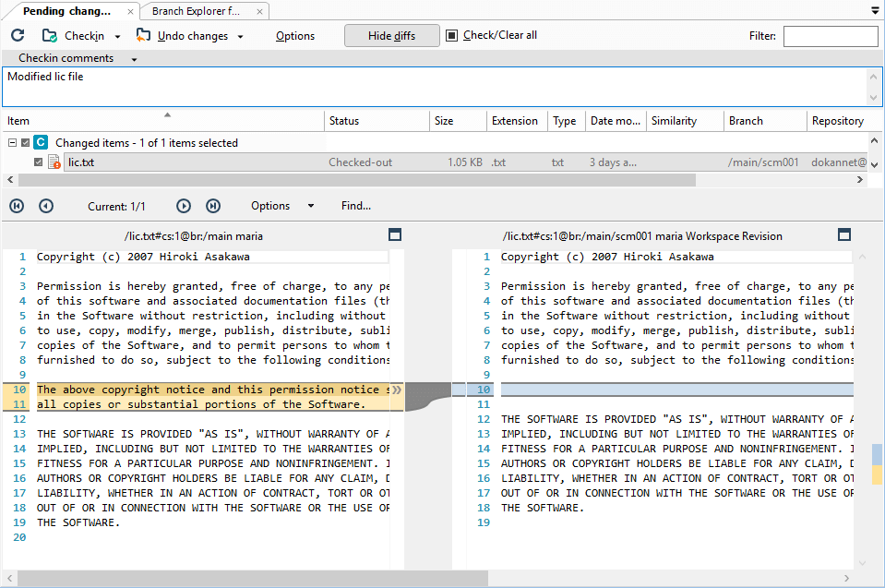The width and height of the screenshot is (885, 588).
Task: Click the diff view horizontal scrollbar
Action: pos(252,578)
